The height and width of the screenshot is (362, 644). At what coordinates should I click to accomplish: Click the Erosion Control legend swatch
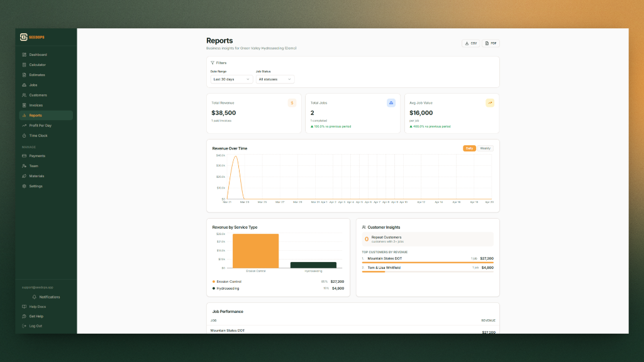coord(214,282)
